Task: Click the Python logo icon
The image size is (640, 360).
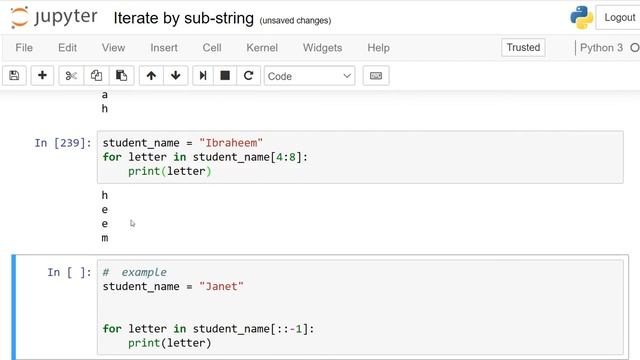Action: pos(582,18)
